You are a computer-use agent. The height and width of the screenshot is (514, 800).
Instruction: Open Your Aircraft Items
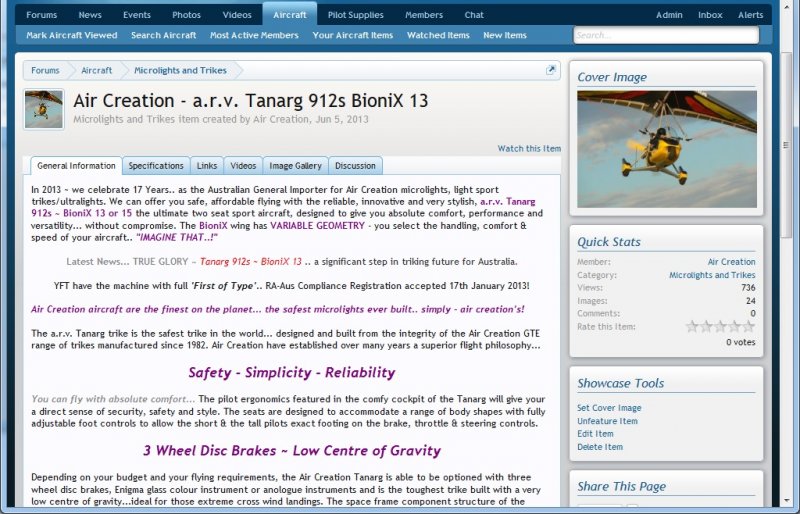(x=353, y=35)
